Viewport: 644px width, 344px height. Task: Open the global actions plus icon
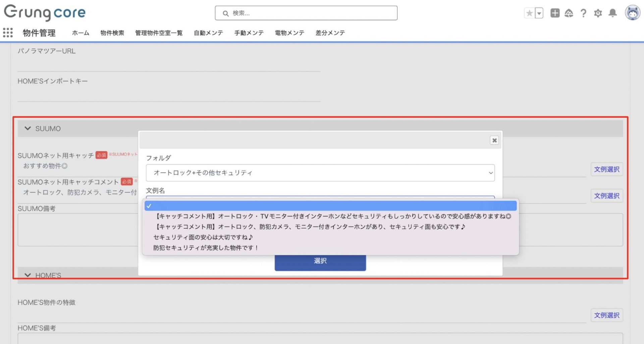click(x=555, y=13)
